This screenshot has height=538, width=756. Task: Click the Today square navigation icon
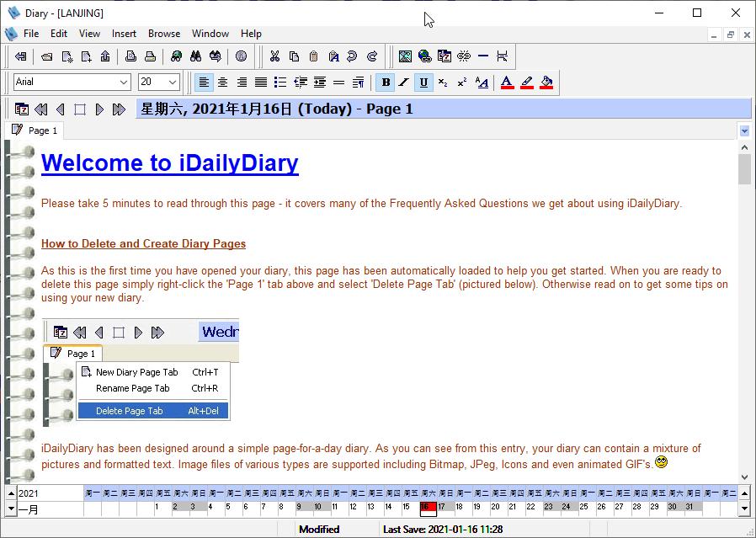coord(79,109)
